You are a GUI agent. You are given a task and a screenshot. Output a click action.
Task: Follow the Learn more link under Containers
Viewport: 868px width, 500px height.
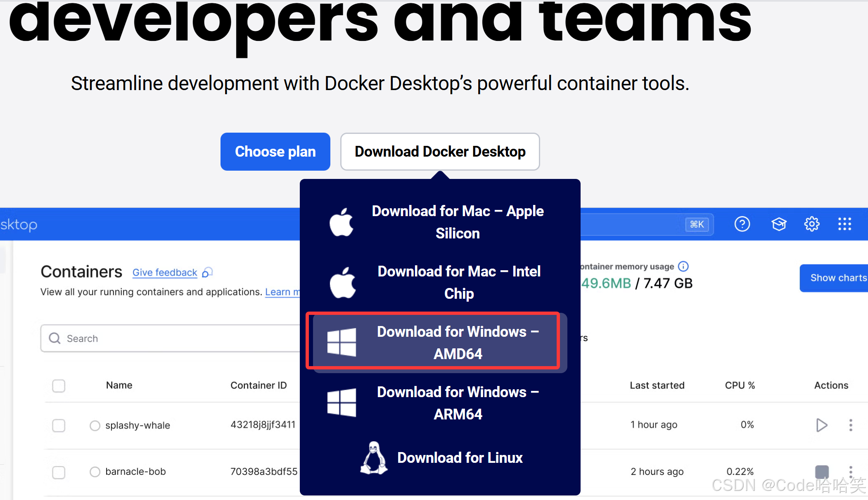pos(282,292)
